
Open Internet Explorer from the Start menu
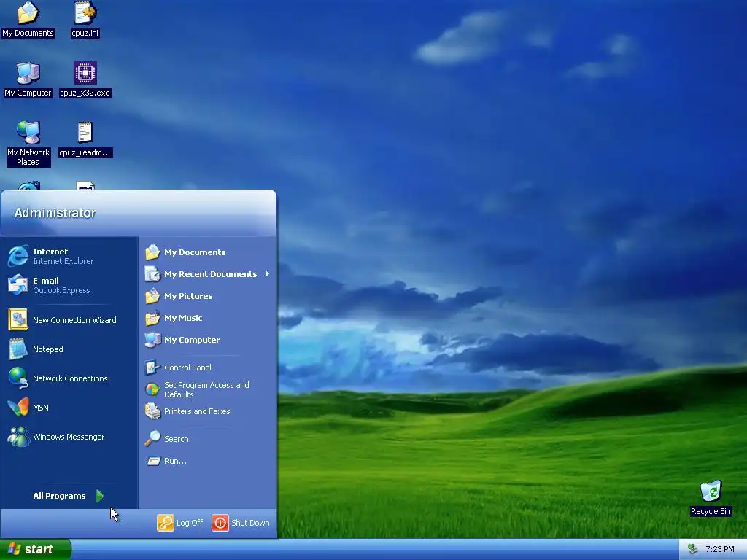69,256
